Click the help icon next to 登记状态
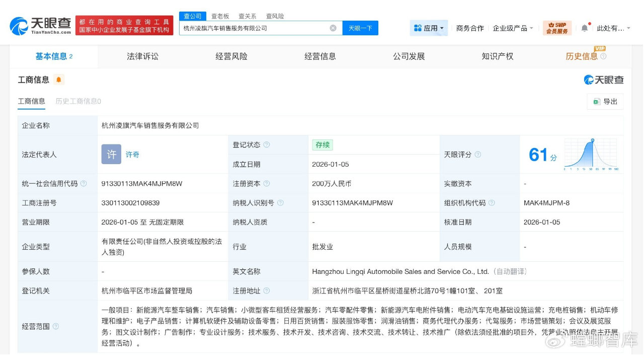This screenshot has width=644, height=362. pos(268,144)
